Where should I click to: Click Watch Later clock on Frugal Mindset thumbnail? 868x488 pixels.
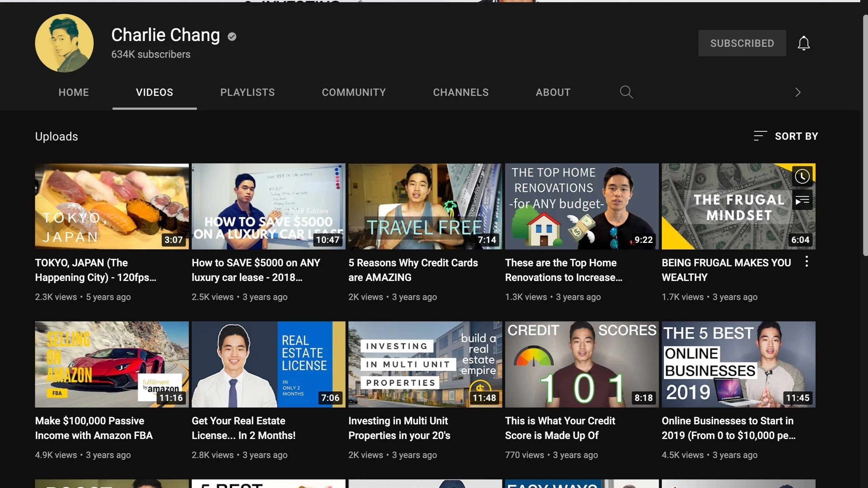[802, 177]
